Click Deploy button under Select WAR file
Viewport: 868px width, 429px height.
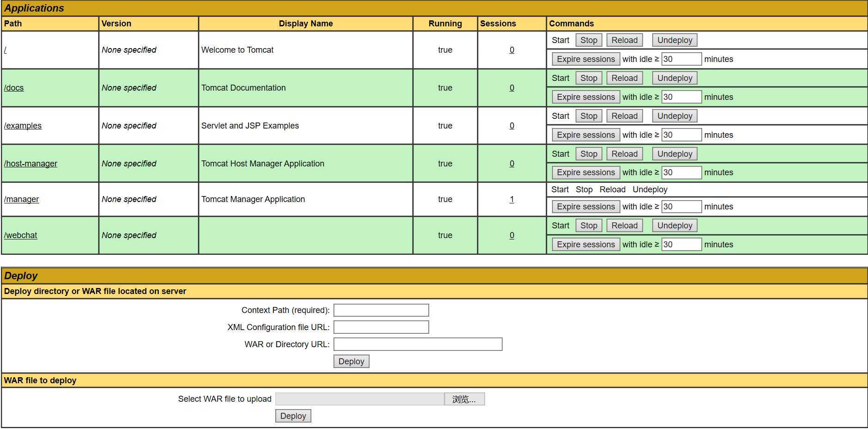[293, 416]
